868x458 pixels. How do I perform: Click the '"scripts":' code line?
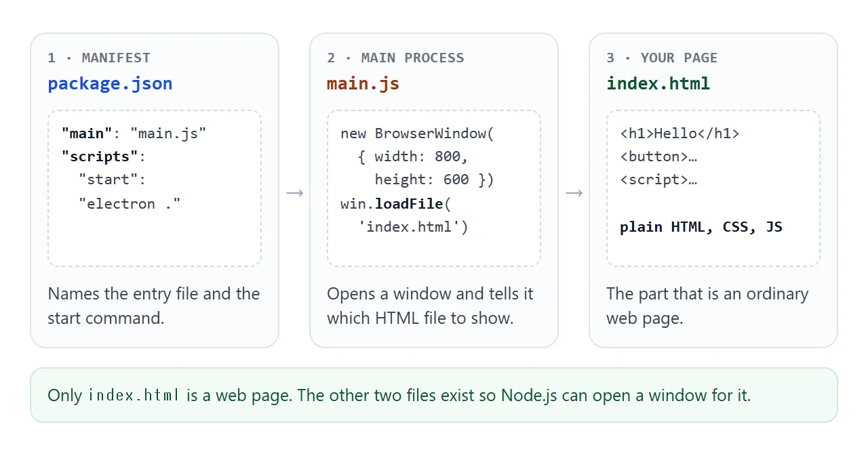point(104,157)
